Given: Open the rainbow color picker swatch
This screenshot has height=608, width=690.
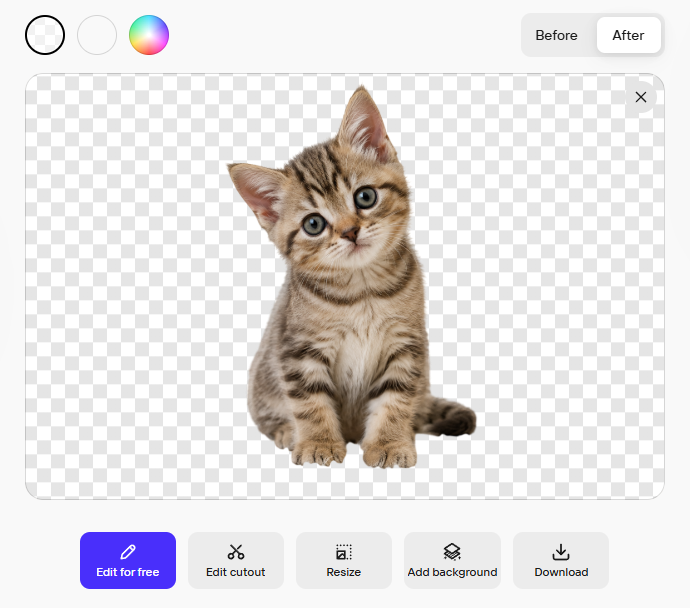Looking at the screenshot, I should tap(149, 35).
